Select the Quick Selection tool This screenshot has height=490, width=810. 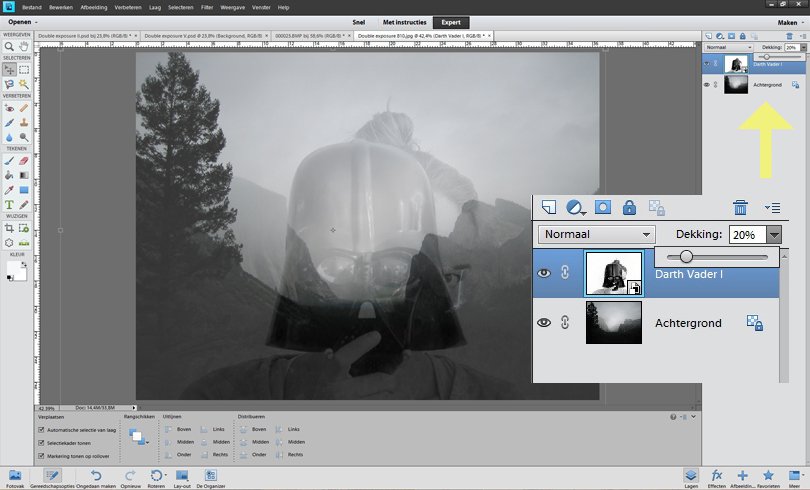(9, 84)
